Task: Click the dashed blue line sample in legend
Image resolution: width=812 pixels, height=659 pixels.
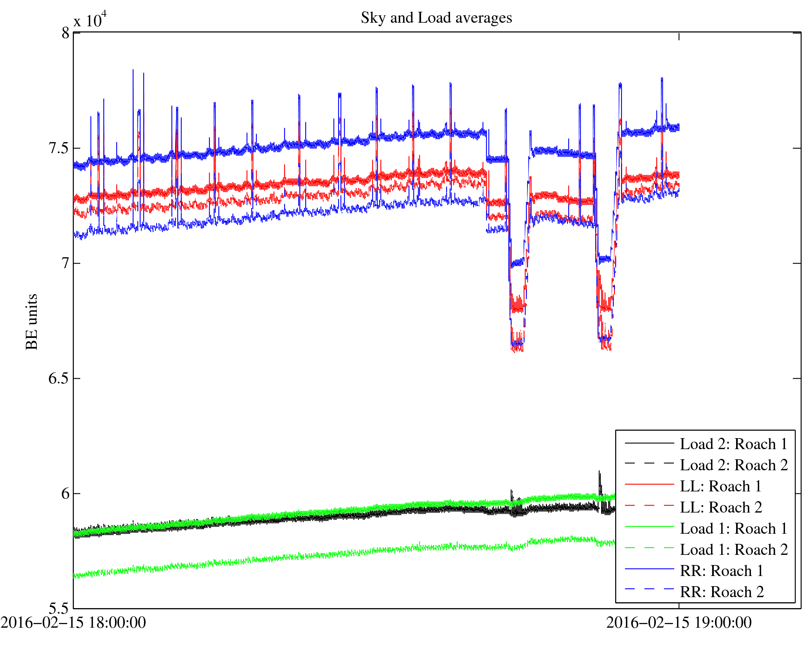Action: [649, 589]
